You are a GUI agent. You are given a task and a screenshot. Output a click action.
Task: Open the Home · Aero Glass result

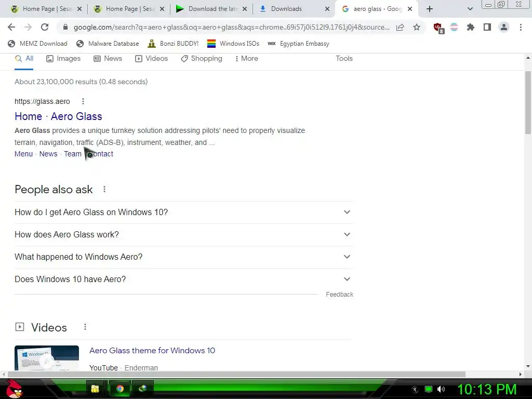coord(58,116)
